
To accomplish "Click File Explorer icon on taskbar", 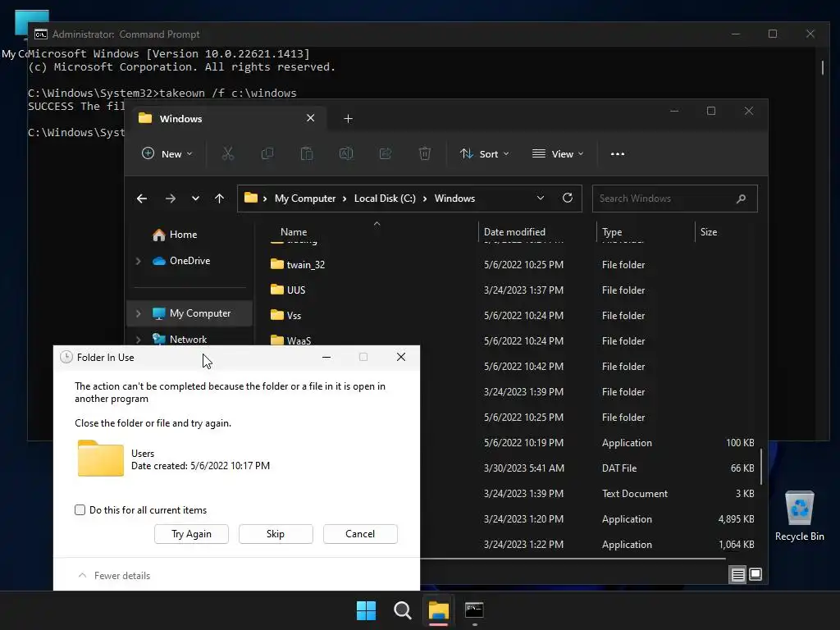I will (x=438, y=610).
